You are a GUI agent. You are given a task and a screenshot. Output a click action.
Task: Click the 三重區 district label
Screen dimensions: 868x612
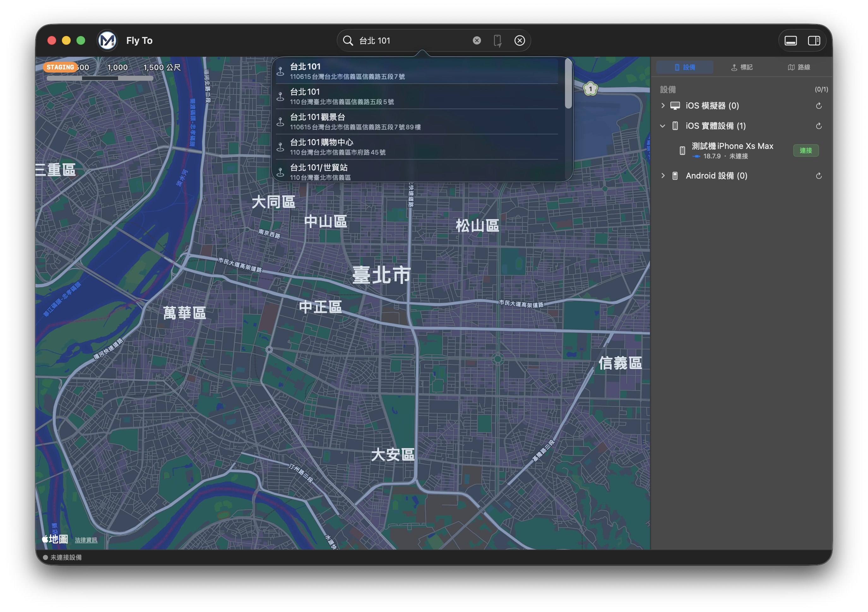tap(56, 170)
